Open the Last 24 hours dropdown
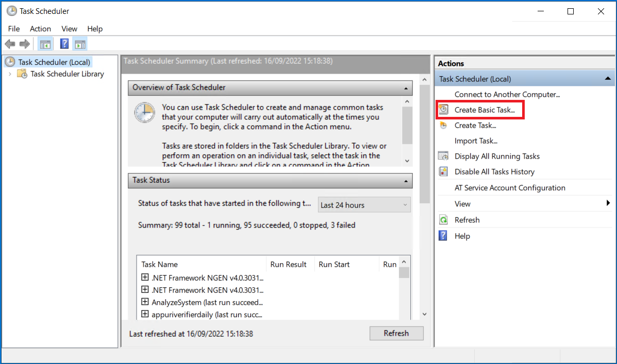The image size is (617, 364). [x=364, y=205]
